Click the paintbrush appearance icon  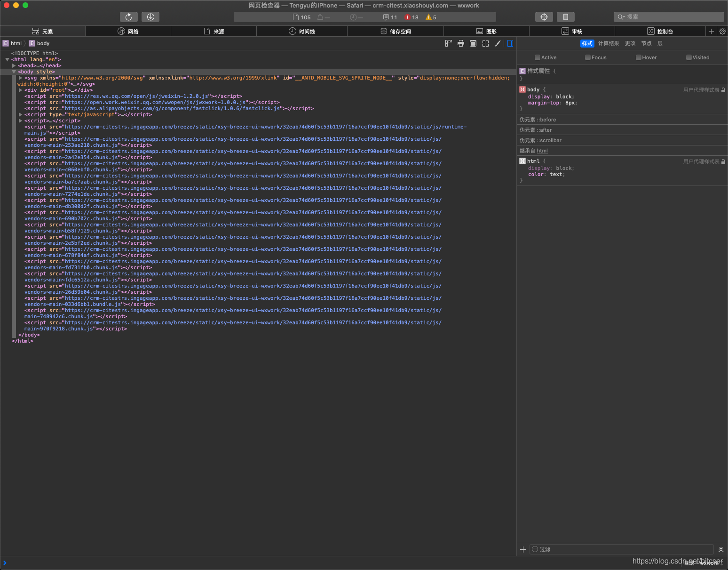[x=498, y=43]
